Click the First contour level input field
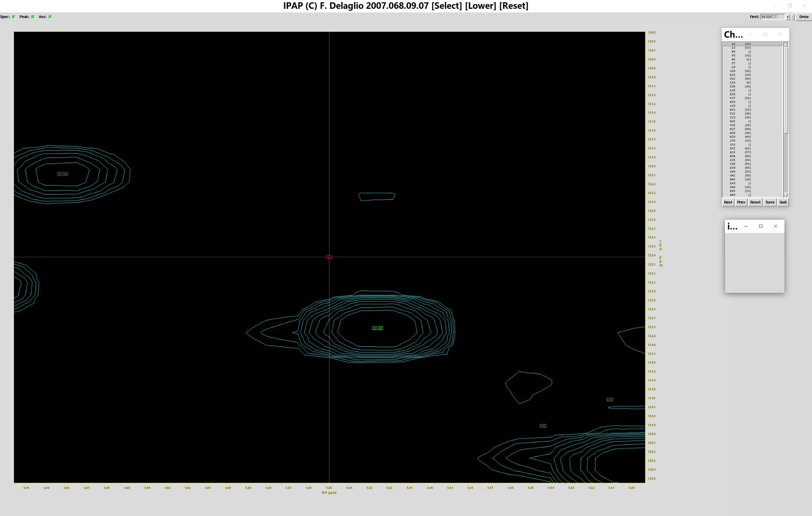 click(x=772, y=17)
